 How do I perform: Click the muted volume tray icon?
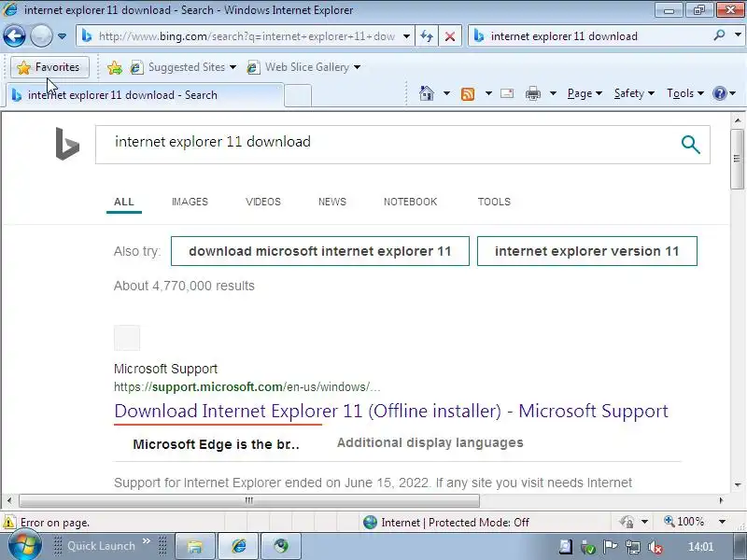pos(655,548)
